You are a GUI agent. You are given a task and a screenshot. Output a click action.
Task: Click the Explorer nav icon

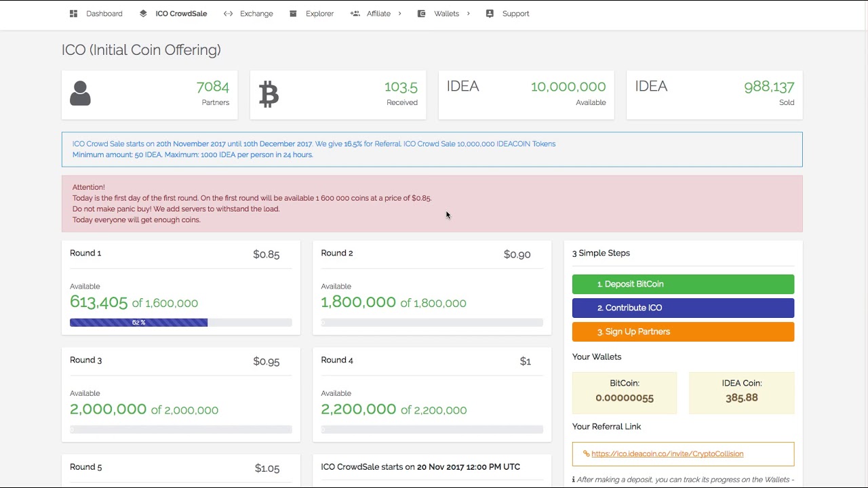click(x=293, y=14)
